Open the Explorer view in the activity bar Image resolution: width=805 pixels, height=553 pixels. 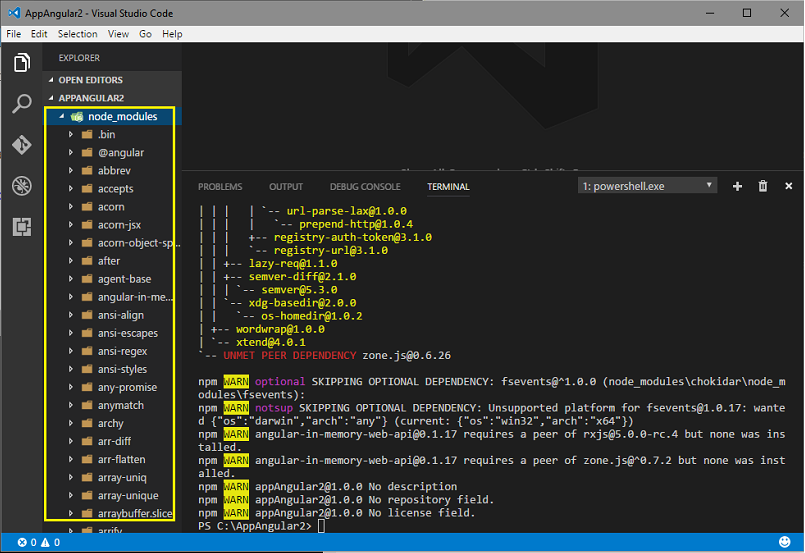pos(22,63)
